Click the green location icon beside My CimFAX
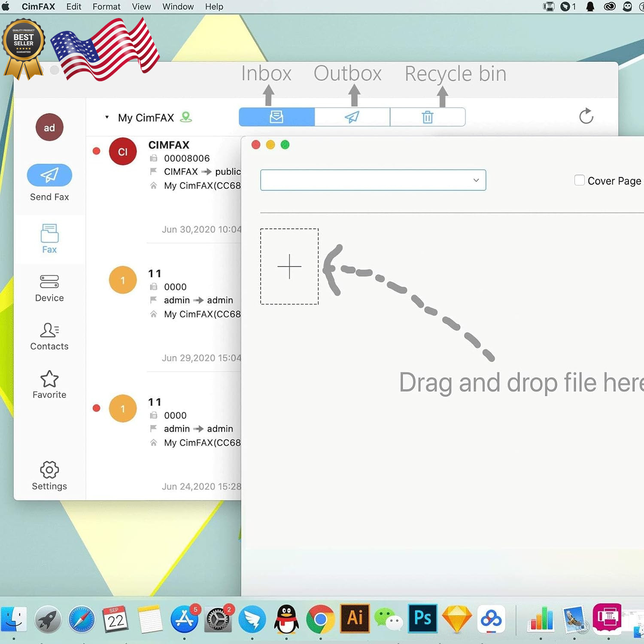The height and width of the screenshot is (644, 644). [x=186, y=117]
